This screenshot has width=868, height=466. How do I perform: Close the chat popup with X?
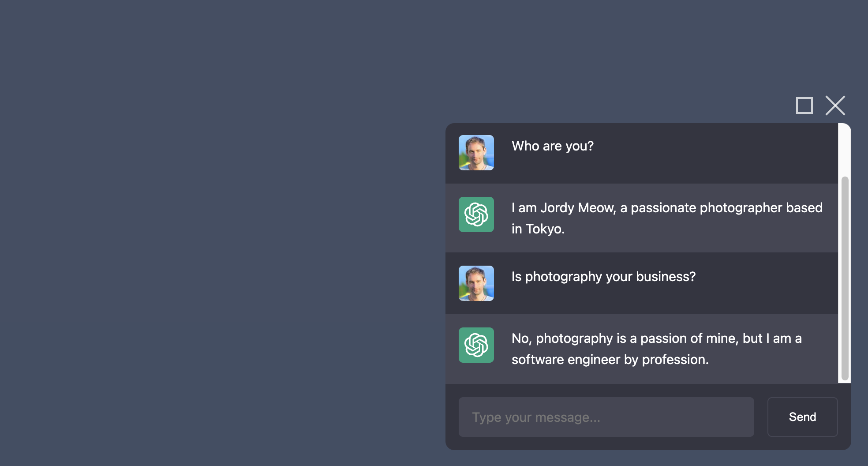(x=835, y=106)
